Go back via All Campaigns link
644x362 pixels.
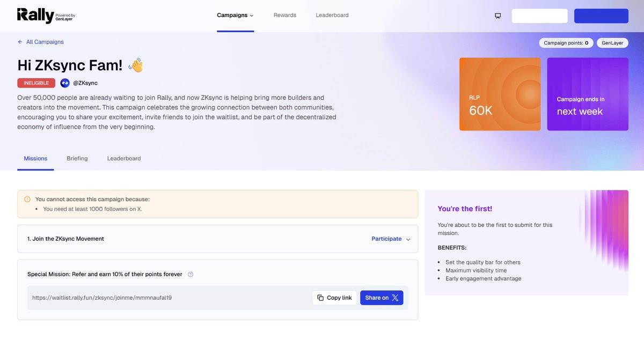[x=45, y=42]
